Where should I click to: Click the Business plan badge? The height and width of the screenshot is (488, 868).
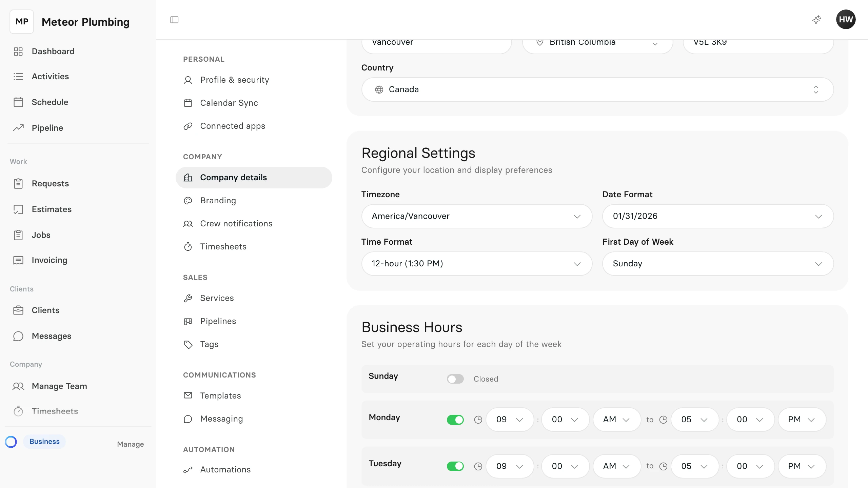[44, 441]
